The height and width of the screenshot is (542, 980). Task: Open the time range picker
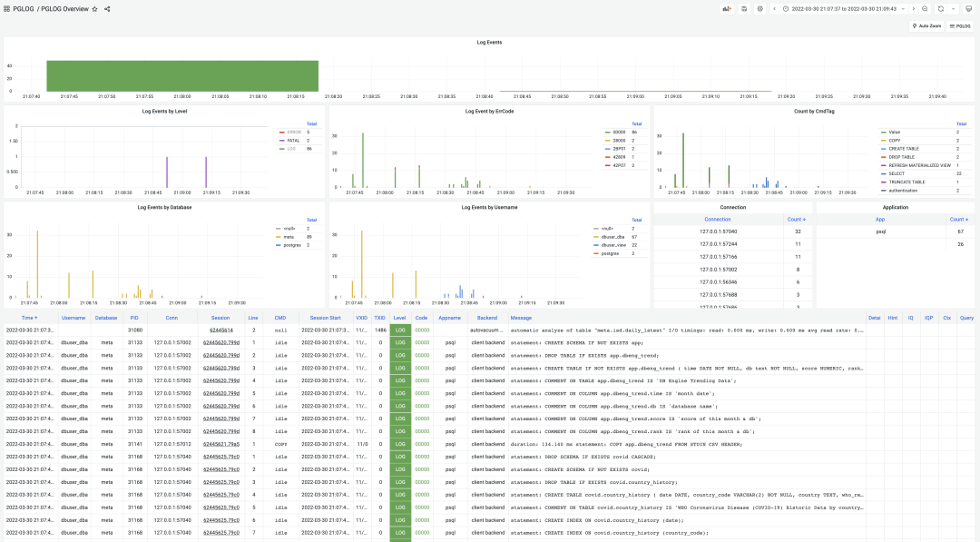[x=844, y=9]
